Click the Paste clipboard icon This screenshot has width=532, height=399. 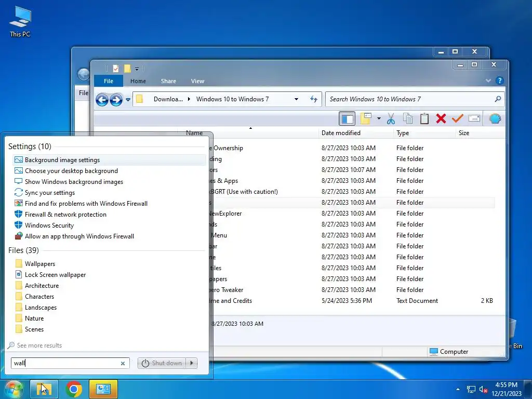[x=424, y=118]
